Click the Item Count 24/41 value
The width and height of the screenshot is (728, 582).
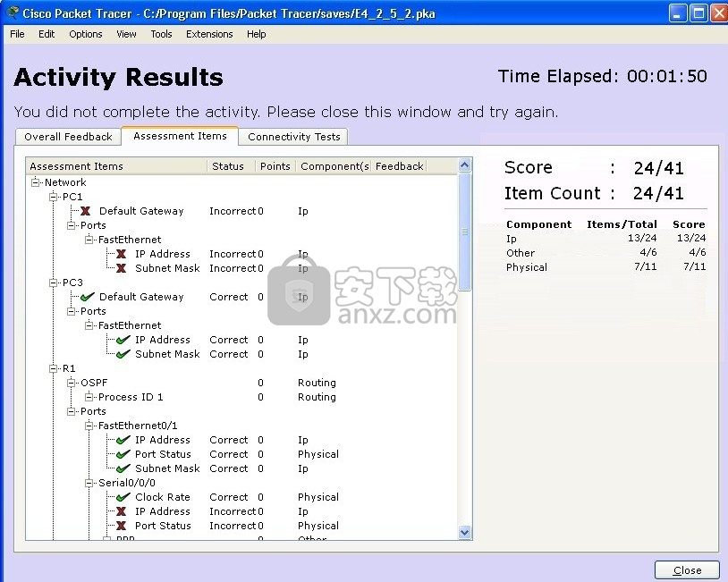pyautogui.click(x=658, y=193)
